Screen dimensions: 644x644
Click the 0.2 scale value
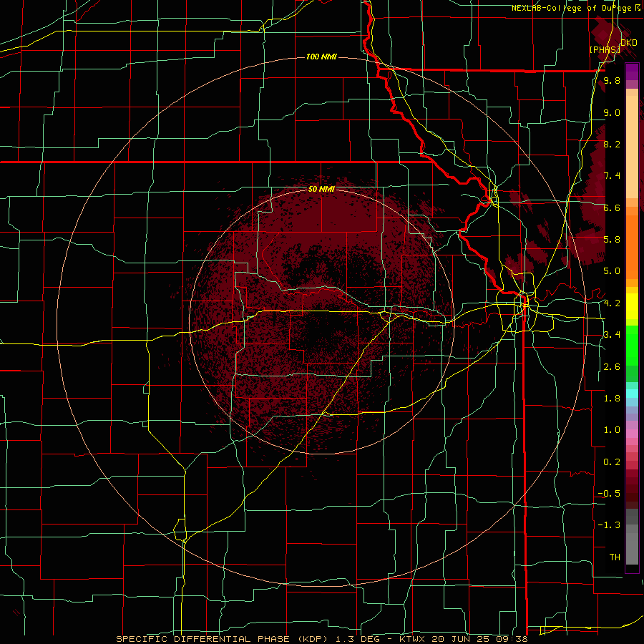point(612,462)
